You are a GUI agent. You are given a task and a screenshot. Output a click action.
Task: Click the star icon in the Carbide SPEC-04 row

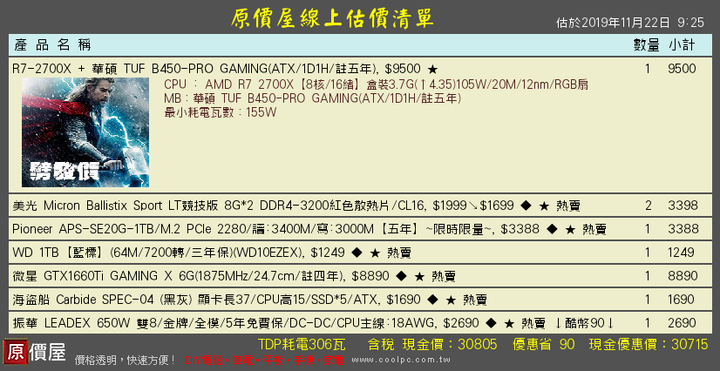coord(451,300)
